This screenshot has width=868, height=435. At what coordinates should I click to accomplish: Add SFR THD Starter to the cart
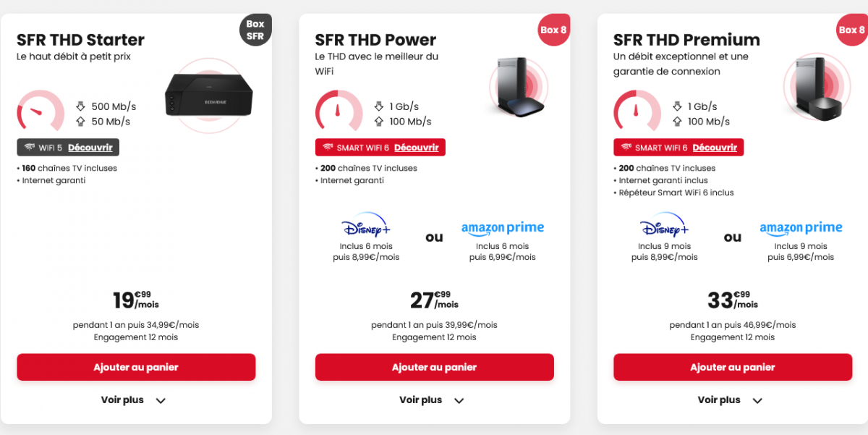click(x=136, y=367)
